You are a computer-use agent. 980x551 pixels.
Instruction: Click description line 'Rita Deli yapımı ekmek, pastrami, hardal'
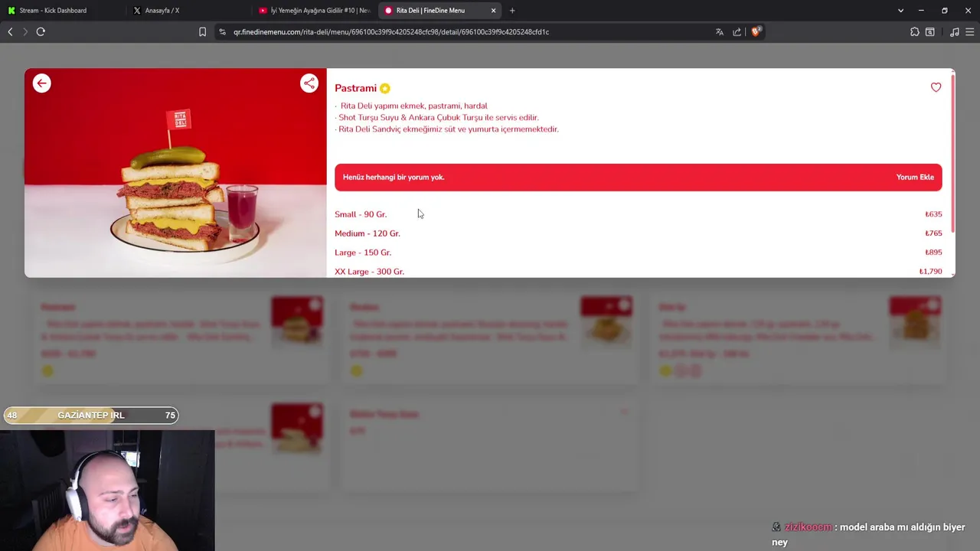(x=413, y=106)
